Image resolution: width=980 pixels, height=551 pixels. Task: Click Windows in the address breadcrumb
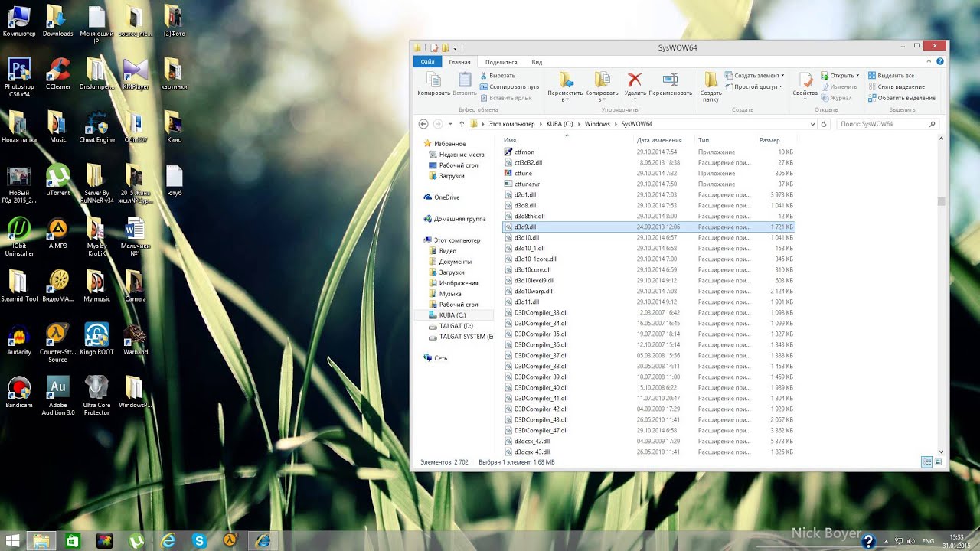pos(597,124)
